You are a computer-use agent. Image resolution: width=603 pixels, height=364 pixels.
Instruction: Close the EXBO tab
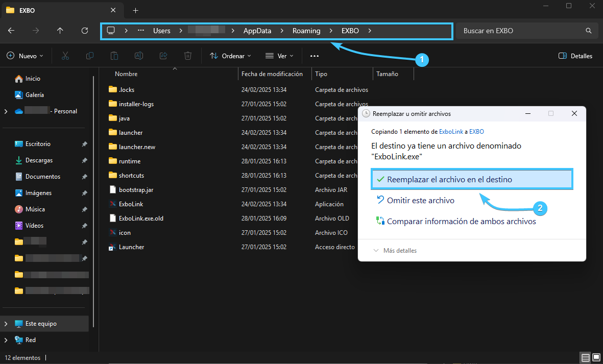(113, 10)
